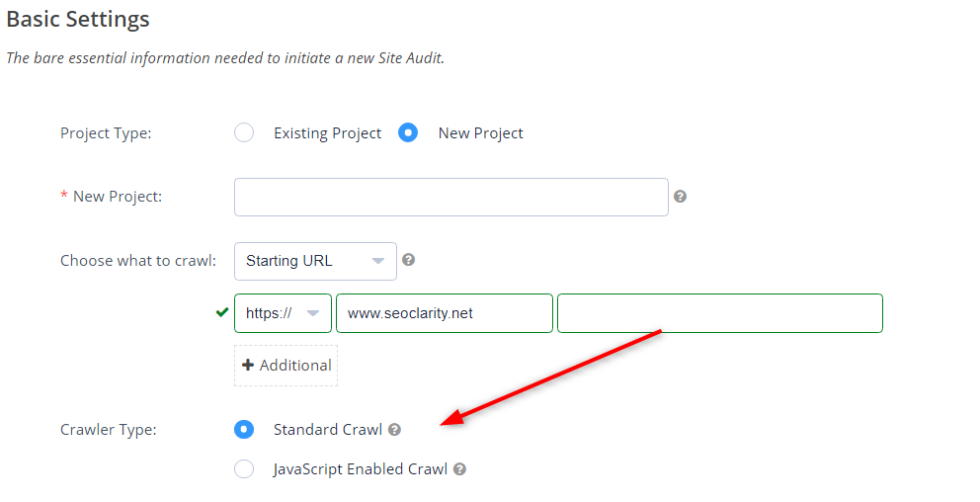Viewport: 980px width, 502px height.
Task: Click the help icon next to Starting URL dropdown
Action: pos(408,260)
